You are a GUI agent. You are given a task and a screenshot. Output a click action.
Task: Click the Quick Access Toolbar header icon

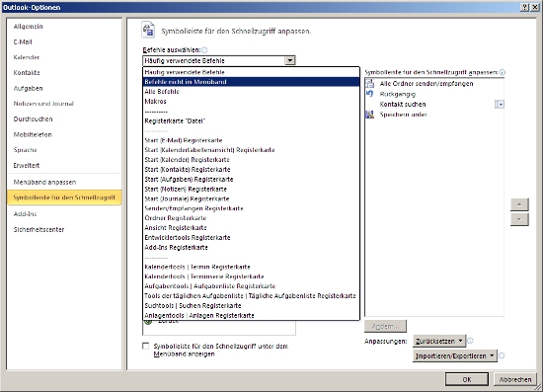tap(148, 30)
